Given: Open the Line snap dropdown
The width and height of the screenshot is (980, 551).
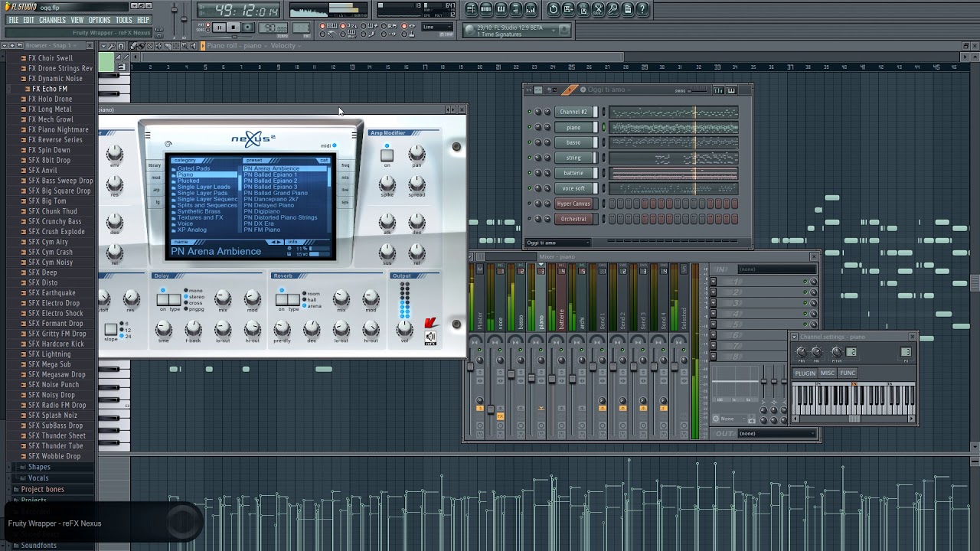Looking at the screenshot, I should (x=437, y=28).
